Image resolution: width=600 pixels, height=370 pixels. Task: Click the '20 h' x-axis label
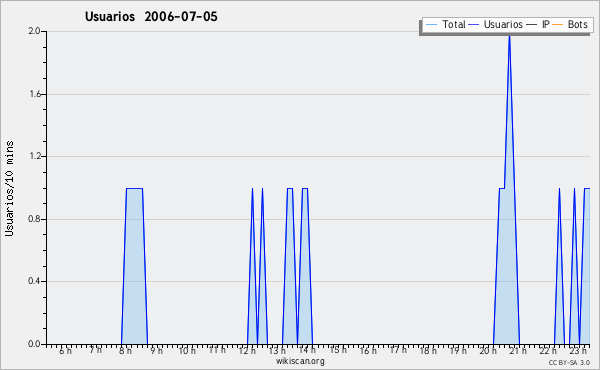[x=488, y=350]
